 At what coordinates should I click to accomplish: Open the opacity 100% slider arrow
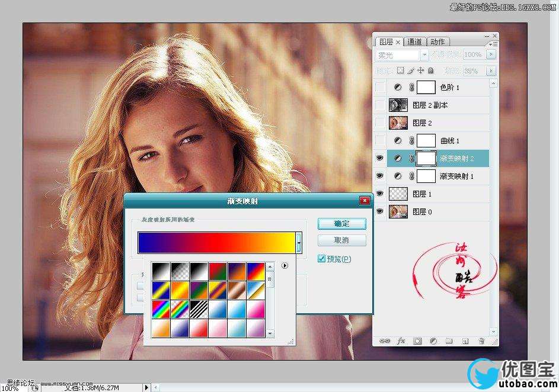491,54
